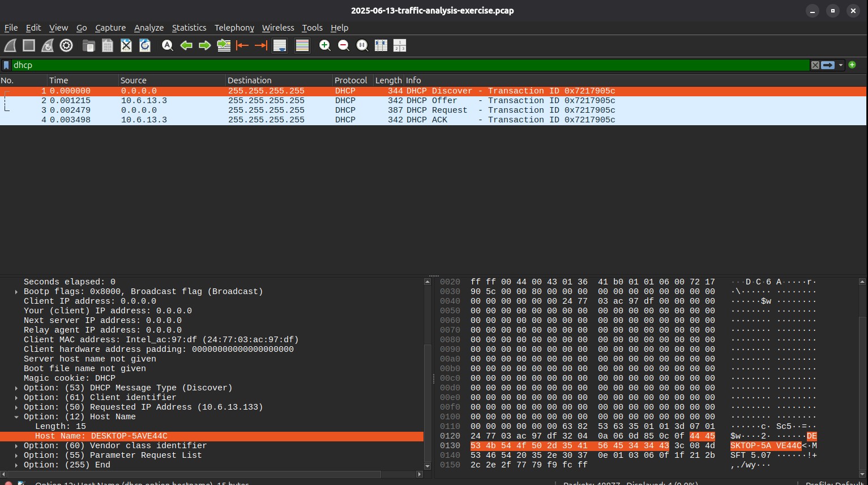Image resolution: width=868 pixels, height=485 pixels.
Task: Open a capture file (folder icon)
Action: click(89, 46)
